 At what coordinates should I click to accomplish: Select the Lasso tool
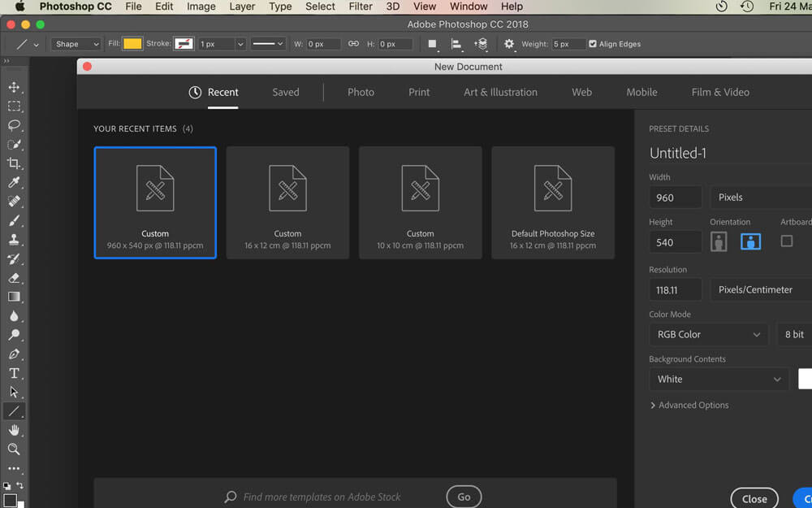coord(14,125)
